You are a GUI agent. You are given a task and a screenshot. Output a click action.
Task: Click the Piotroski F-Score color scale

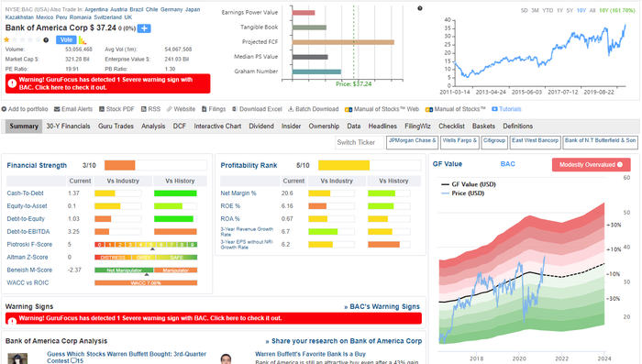[x=146, y=245]
